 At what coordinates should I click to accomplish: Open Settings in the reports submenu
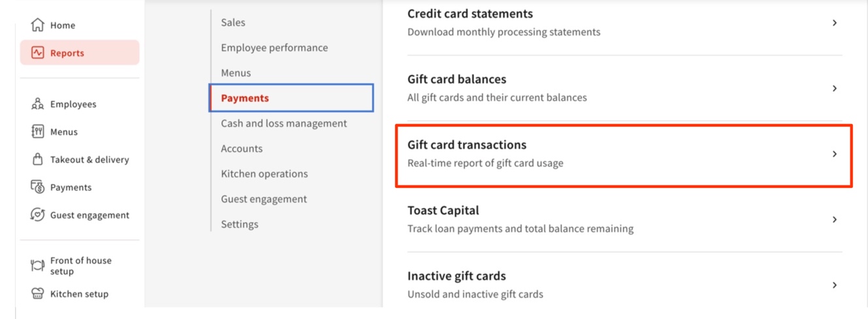(240, 224)
